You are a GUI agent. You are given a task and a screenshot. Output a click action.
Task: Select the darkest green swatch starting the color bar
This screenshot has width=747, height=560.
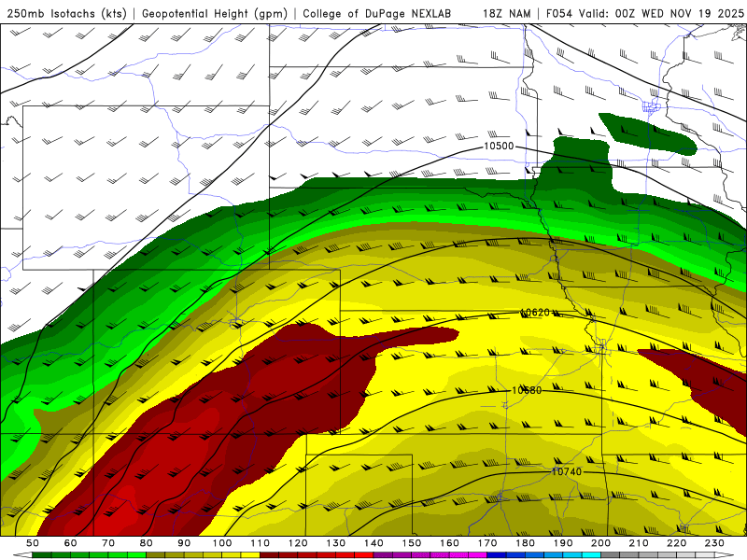[42, 554]
